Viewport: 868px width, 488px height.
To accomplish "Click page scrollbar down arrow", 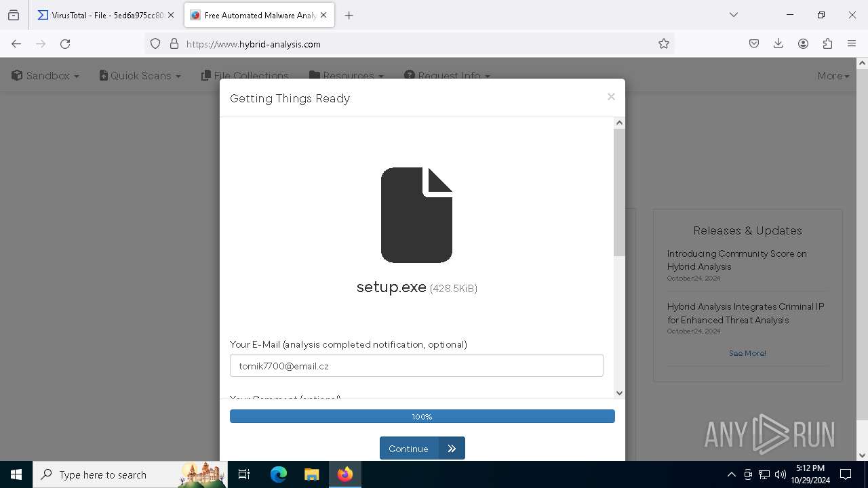I will tap(862, 455).
